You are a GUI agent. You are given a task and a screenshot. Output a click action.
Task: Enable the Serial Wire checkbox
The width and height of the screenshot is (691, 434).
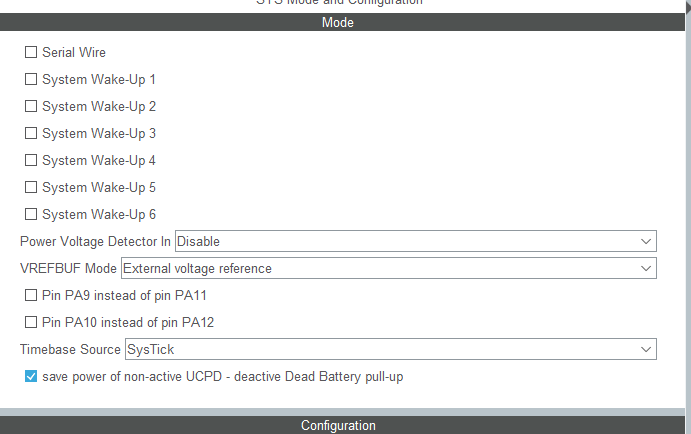click(x=31, y=52)
